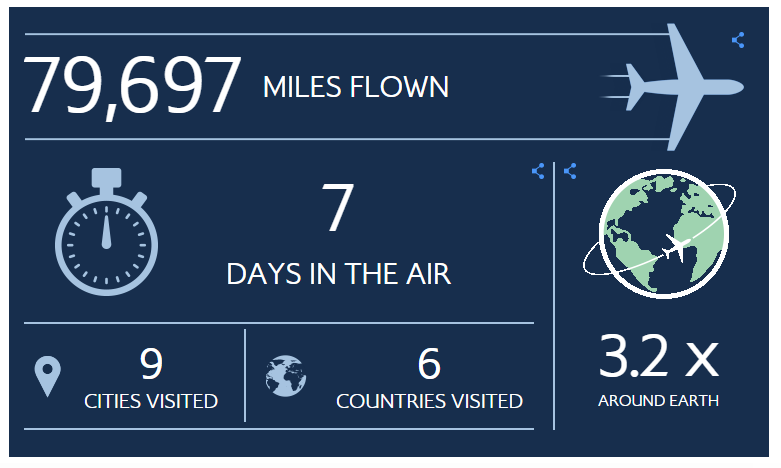Click the location pin icon
The width and height of the screenshot is (781, 468).
point(47,375)
